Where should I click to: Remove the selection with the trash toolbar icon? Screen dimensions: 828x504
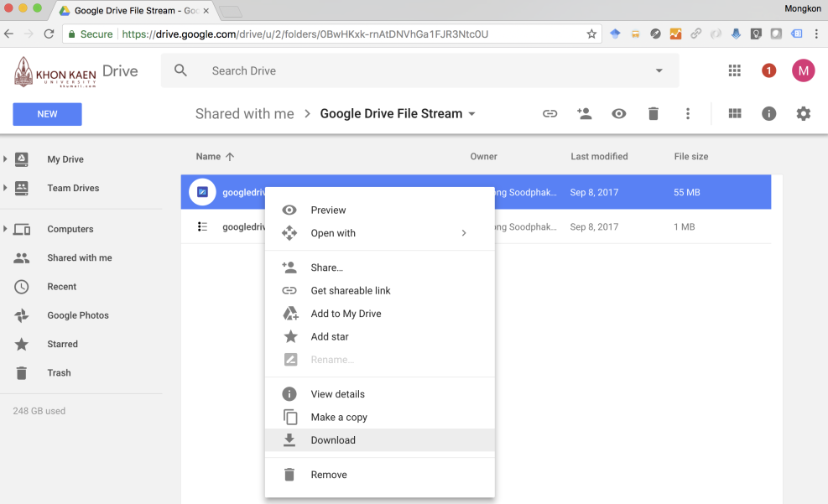click(x=653, y=113)
